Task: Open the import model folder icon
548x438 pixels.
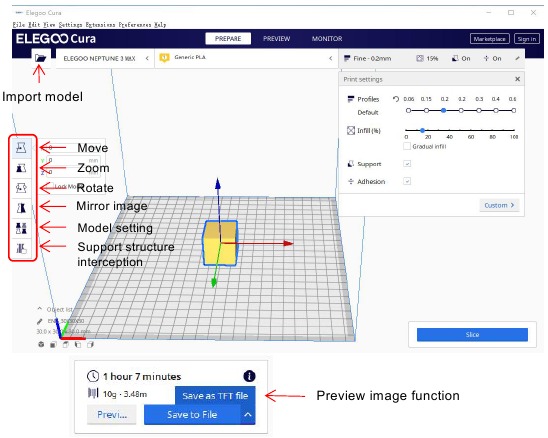Action: point(41,58)
